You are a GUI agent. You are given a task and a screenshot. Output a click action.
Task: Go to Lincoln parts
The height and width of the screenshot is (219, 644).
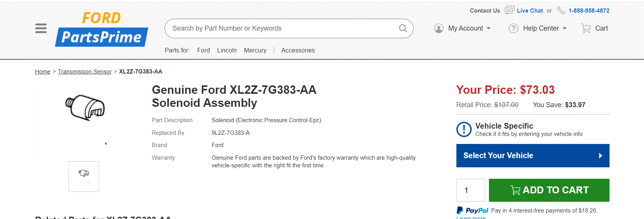pyautogui.click(x=227, y=50)
